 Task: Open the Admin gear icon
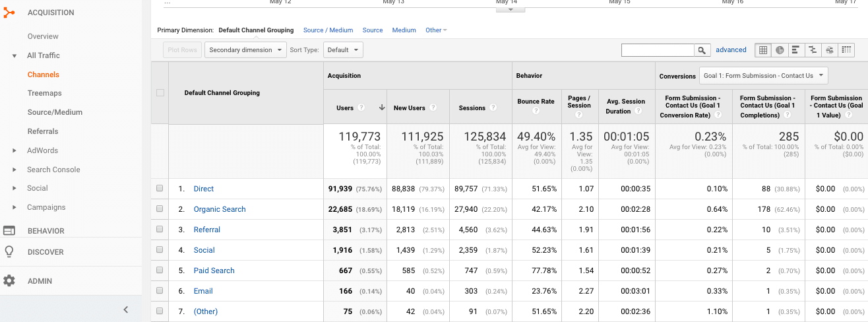click(9, 281)
